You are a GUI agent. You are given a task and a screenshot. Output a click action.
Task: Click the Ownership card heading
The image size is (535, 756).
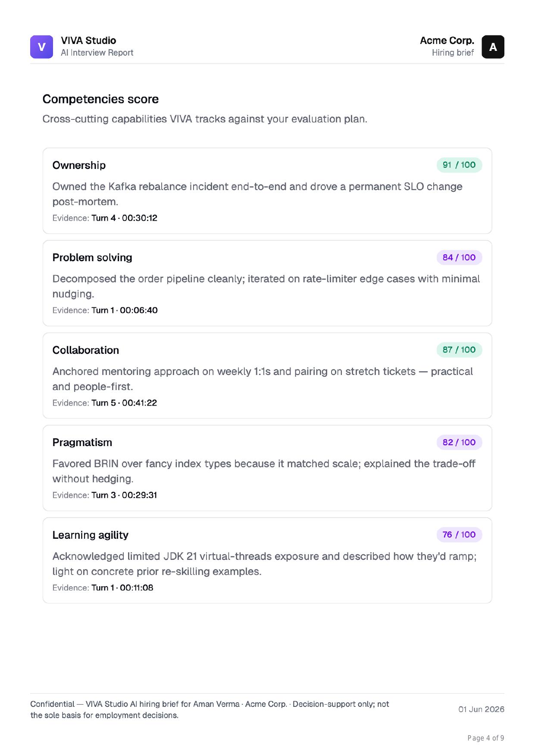79,165
